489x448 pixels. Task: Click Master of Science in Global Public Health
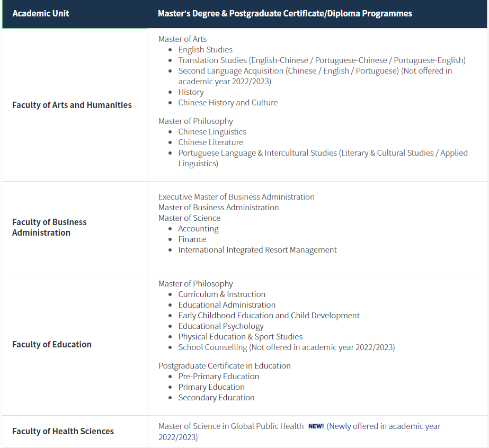point(231,426)
